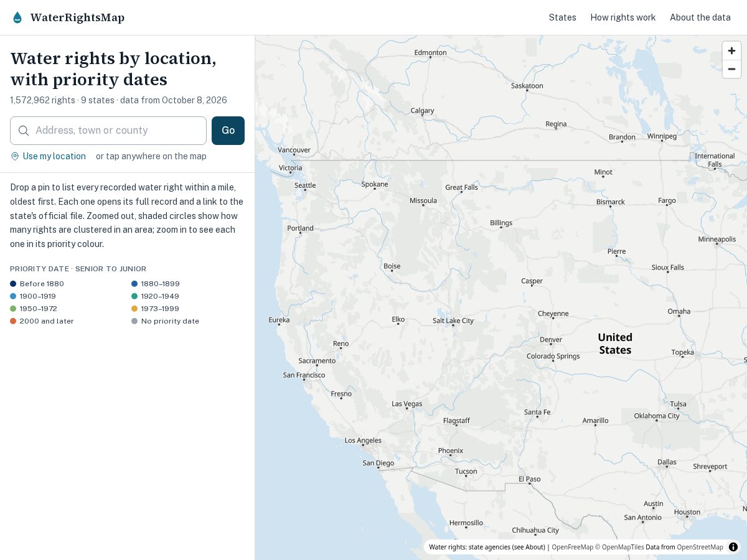
Task: Click Reno on the map
Action: coord(341,343)
